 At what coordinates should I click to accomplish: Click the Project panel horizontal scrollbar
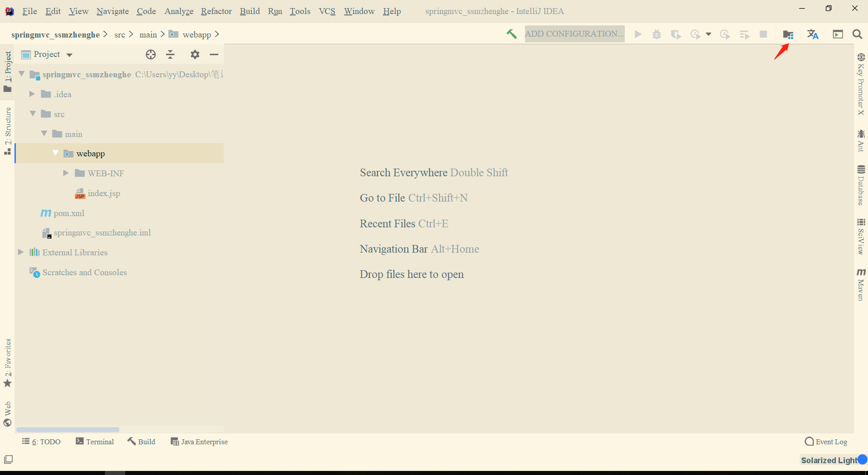tap(68, 430)
